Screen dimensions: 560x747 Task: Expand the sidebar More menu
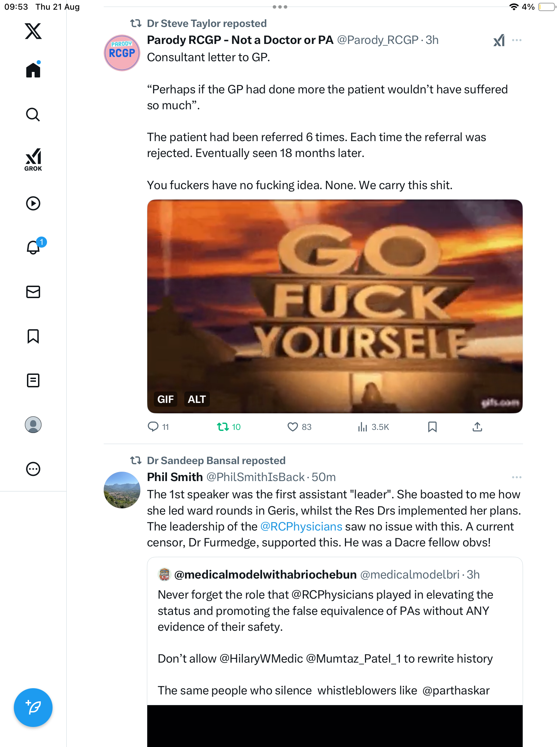click(33, 469)
